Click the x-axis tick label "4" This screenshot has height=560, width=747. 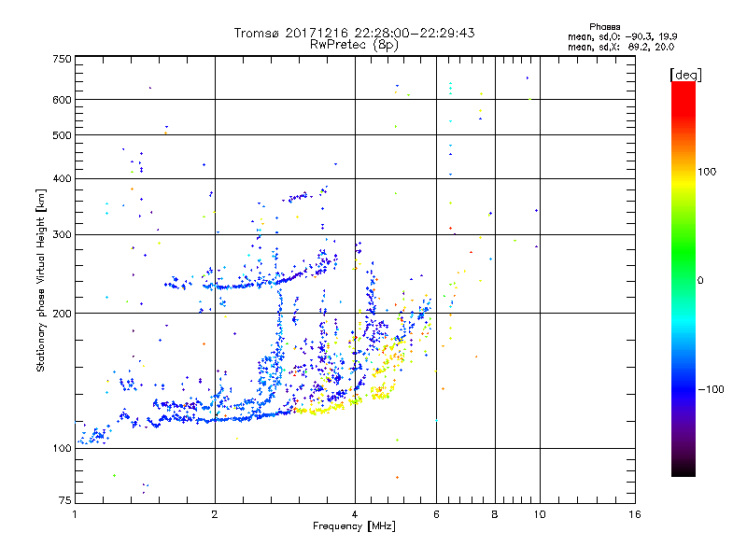[x=355, y=514]
